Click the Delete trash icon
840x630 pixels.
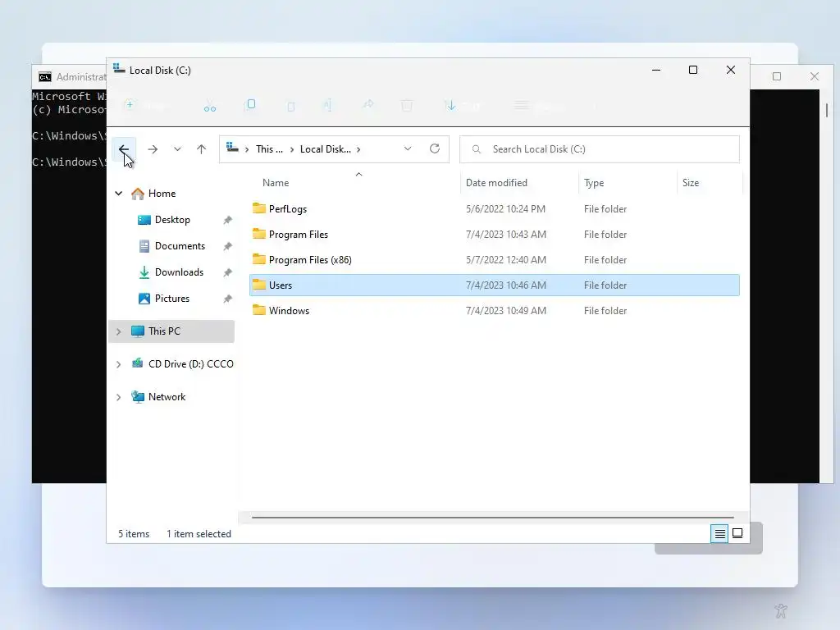[x=407, y=105]
